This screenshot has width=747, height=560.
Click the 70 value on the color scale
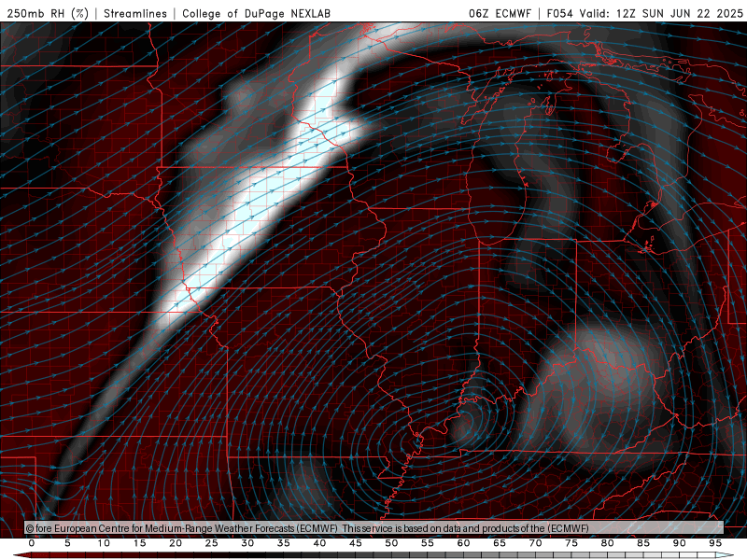pyautogui.click(x=535, y=543)
